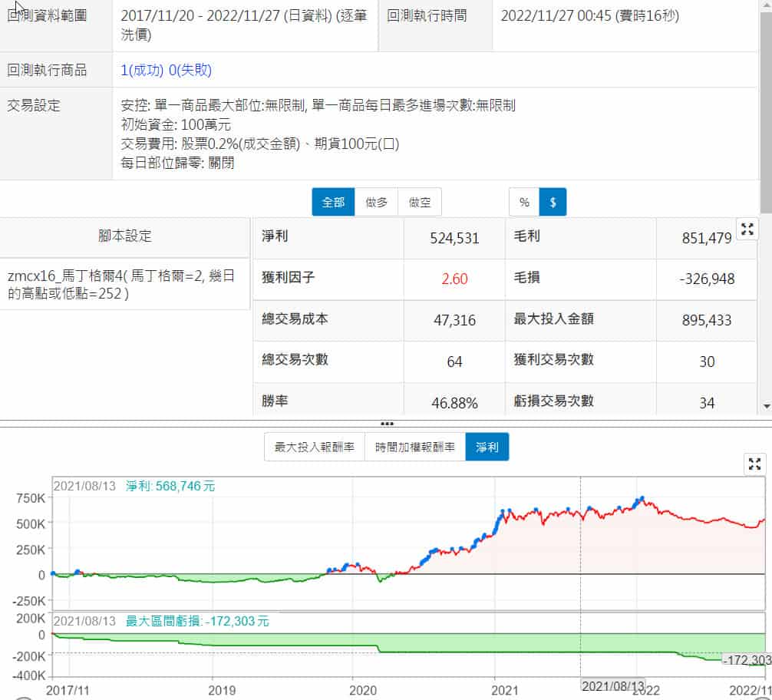Viewport: 772px width, 700px height.
Task: Open the 1(成功) executed products link
Action: (x=142, y=71)
